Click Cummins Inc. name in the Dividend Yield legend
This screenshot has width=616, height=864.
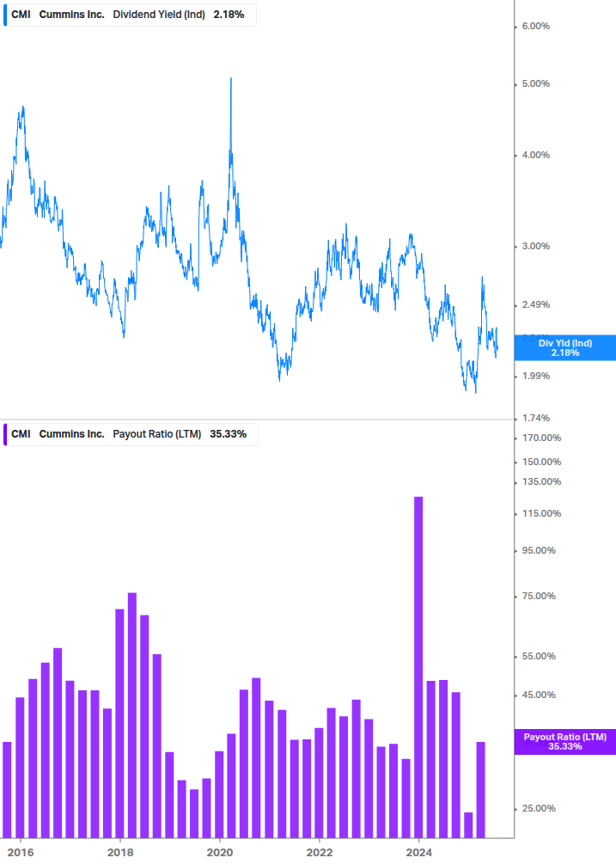[71, 15]
